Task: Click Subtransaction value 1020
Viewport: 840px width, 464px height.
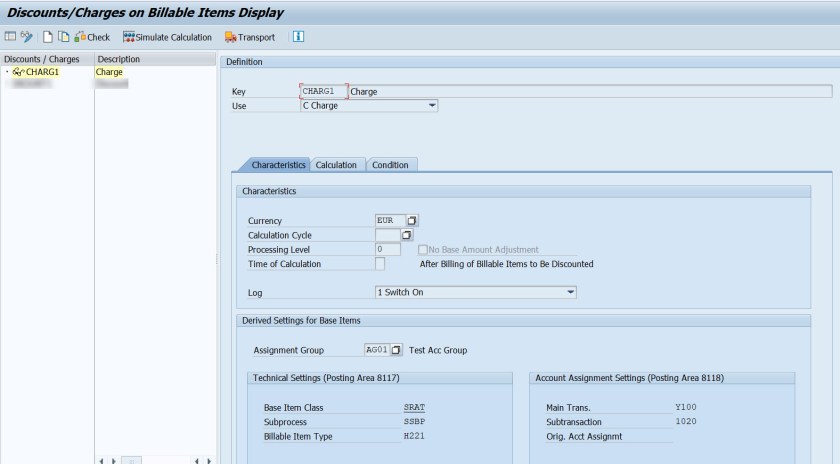Action: [686, 422]
